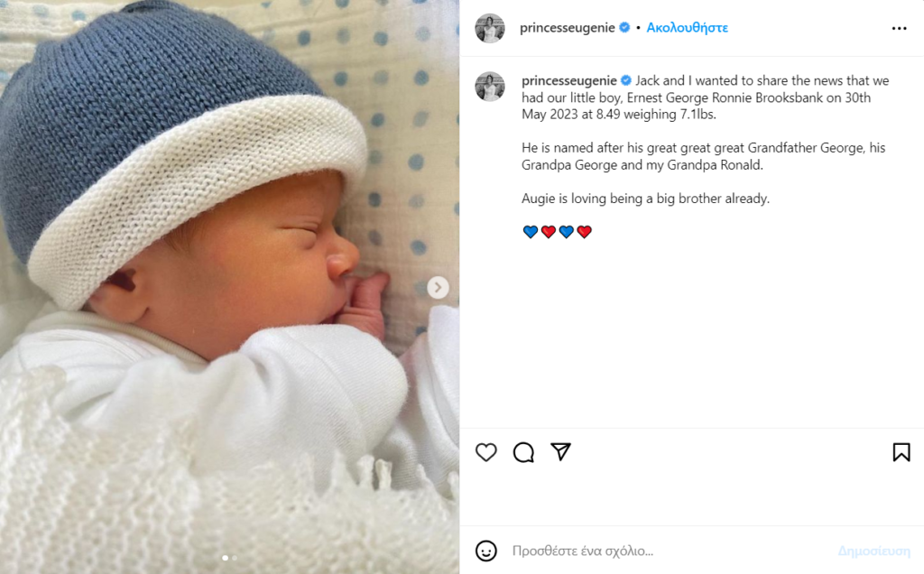The image size is (924, 574).
Task: Share the post via paper plane icon
Action: tap(560, 451)
